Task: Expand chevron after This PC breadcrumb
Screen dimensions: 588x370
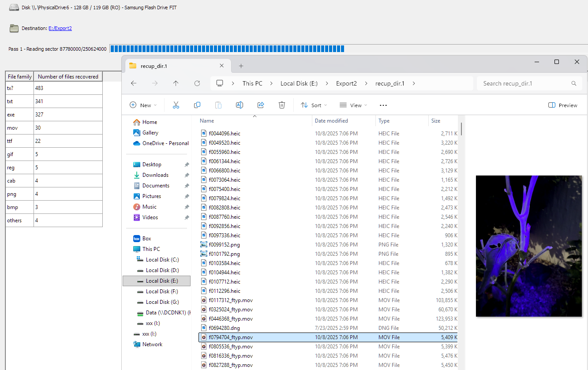Action: click(271, 83)
